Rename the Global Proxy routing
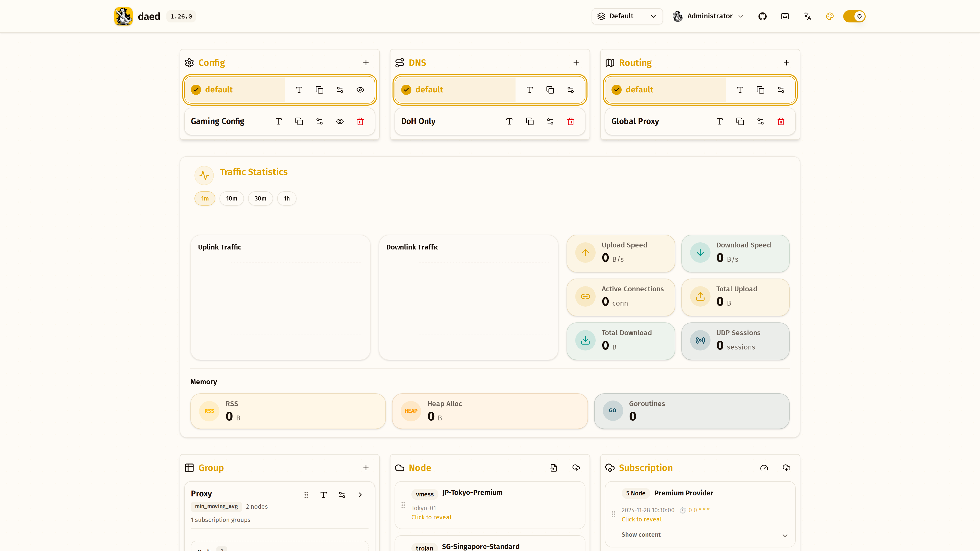This screenshot has width=980, height=551. point(719,121)
